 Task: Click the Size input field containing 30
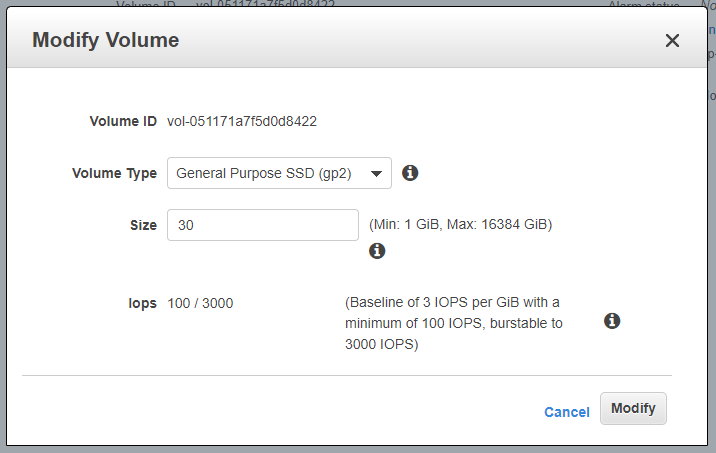tap(263, 225)
